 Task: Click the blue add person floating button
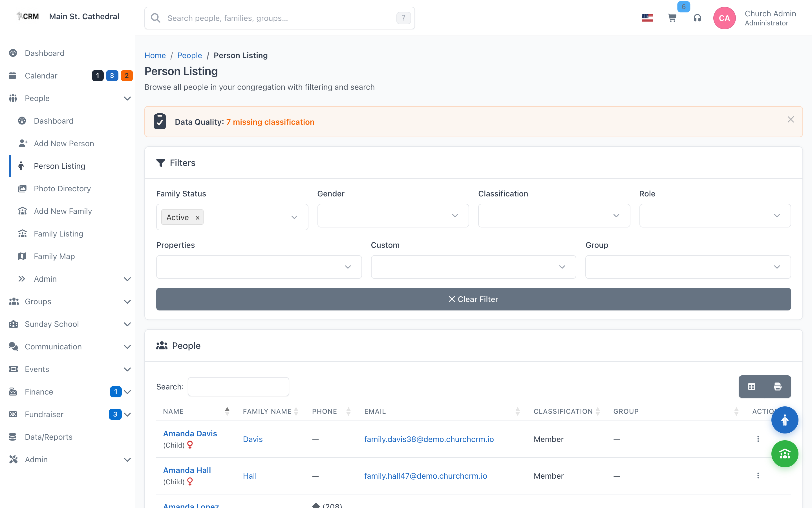tap(784, 420)
